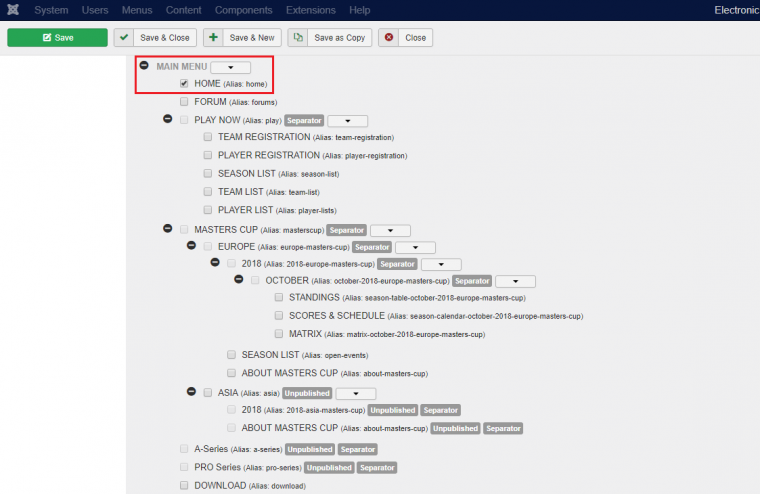Click the DOWNLOAD (Alias: download) label
This screenshot has height=494, width=760.
(250, 485)
